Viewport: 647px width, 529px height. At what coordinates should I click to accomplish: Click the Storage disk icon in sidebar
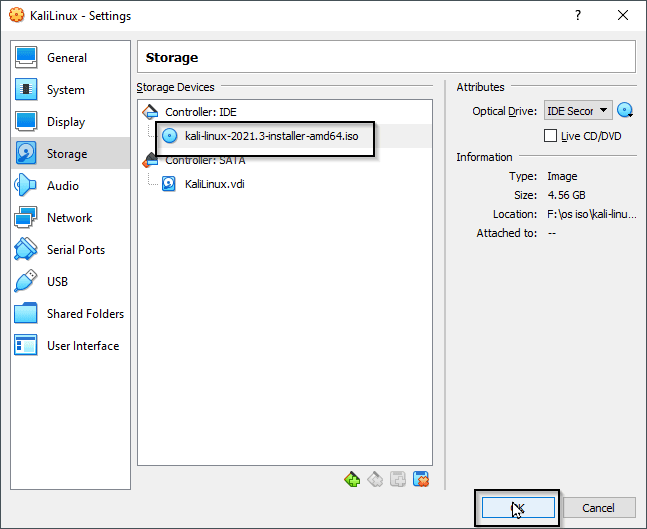[26, 153]
